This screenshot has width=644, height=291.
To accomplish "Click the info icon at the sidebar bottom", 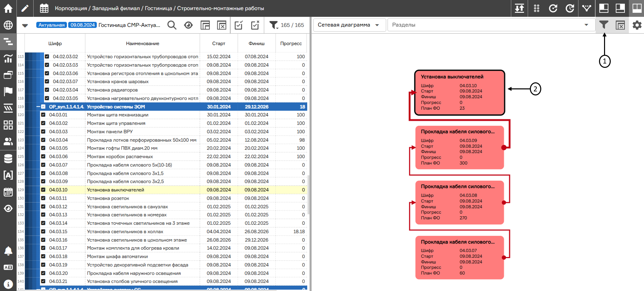I will [x=8, y=284].
